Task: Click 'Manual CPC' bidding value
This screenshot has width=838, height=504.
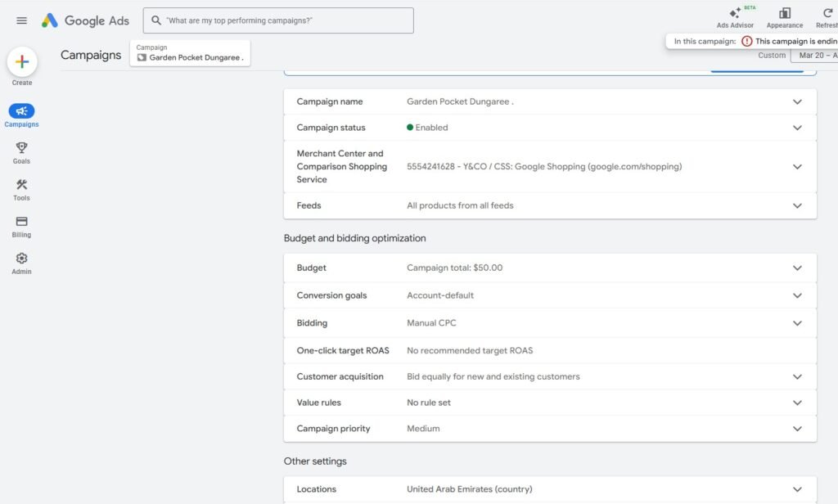Action: pyautogui.click(x=431, y=323)
